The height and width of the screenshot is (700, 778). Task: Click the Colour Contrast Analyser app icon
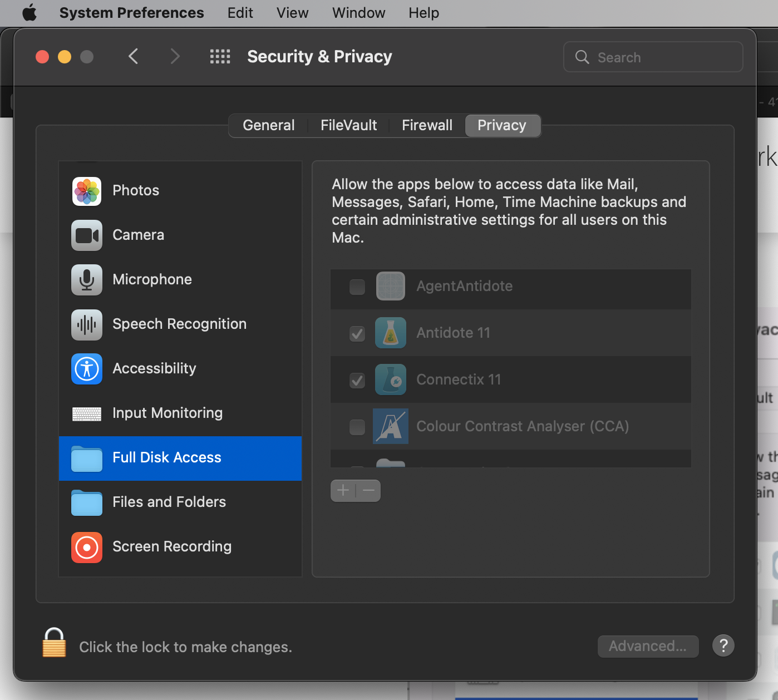coord(391,426)
